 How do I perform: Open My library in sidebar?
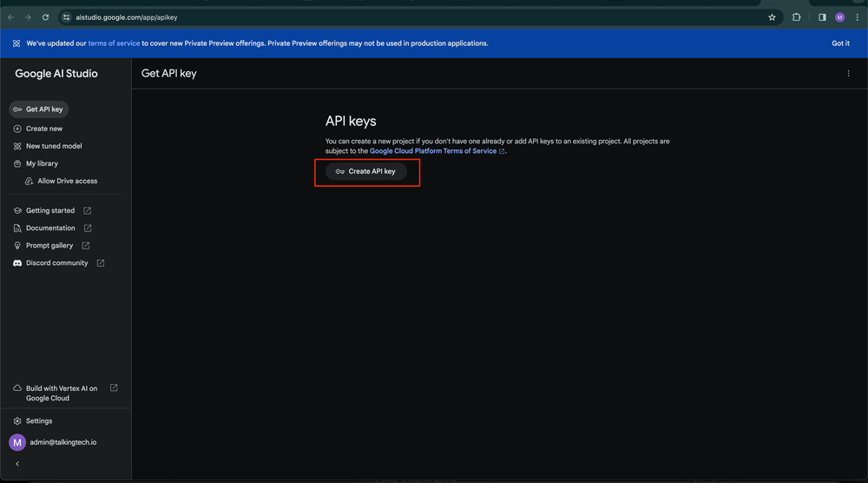[x=42, y=163]
